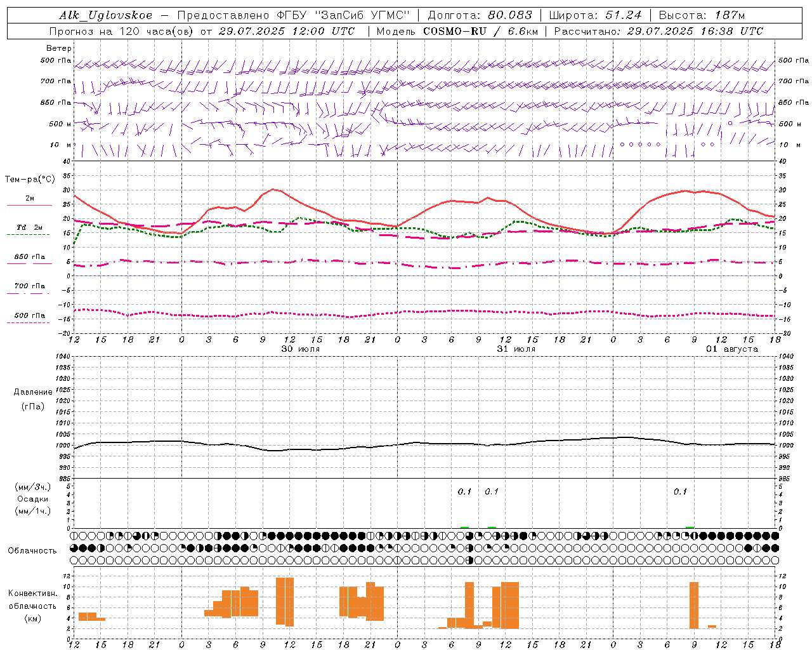This screenshot has width=812, height=650.
Task: Click the "Тем-ра(°C)" temperature panel label
Action: [x=30, y=180]
